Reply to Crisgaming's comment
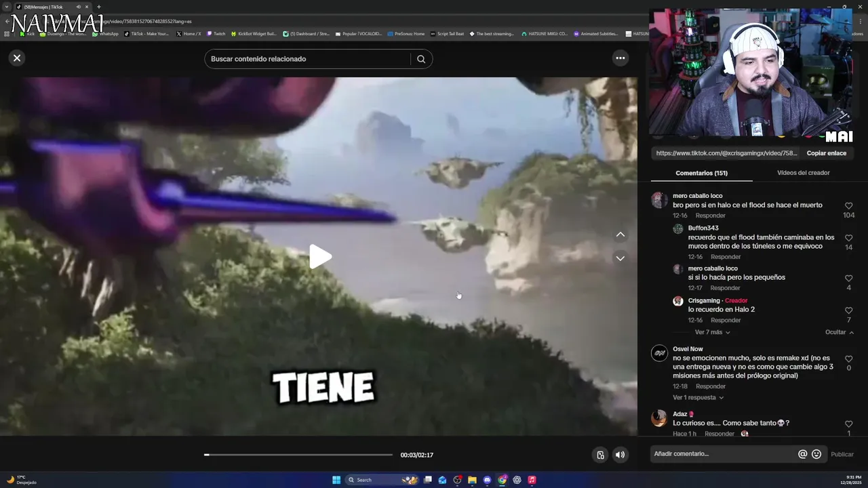The image size is (868, 488). tap(726, 320)
